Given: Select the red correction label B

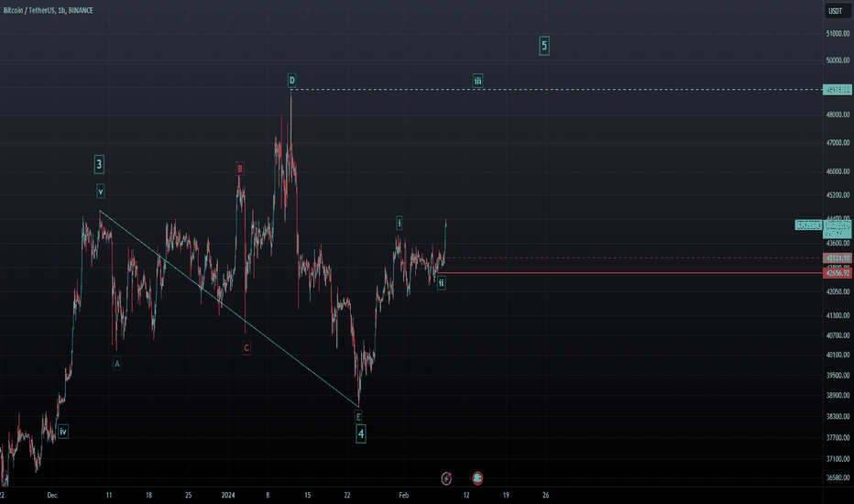Looking at the screenshot, I should (x=240, y=169).
